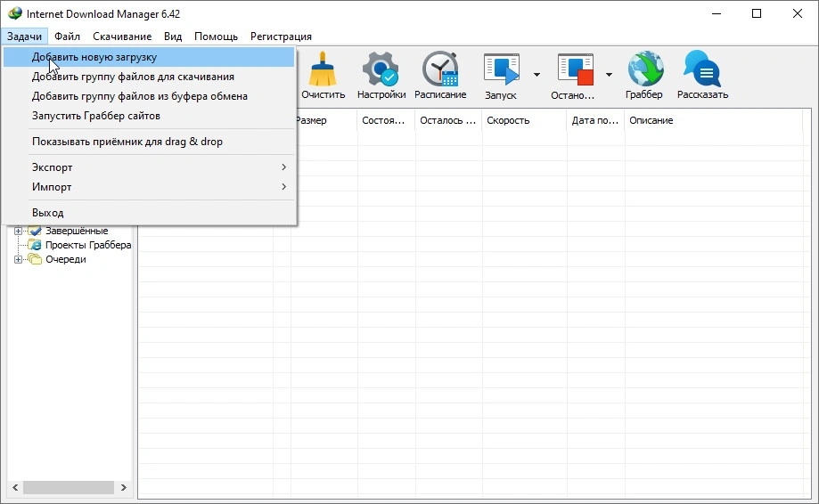Select the Завершённые tree item label
This screenshot has height=504, width=819.
[77, 231]
